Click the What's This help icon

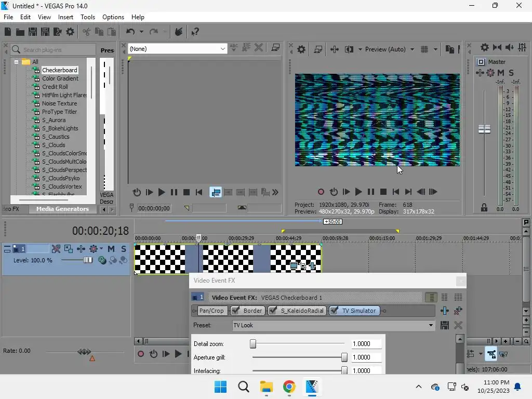tap(195, 32)
